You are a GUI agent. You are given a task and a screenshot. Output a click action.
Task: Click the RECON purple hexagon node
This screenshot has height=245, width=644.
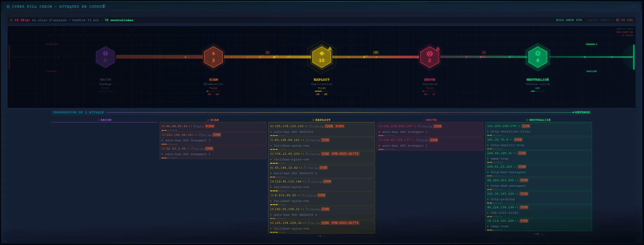(x=105, y=57)
